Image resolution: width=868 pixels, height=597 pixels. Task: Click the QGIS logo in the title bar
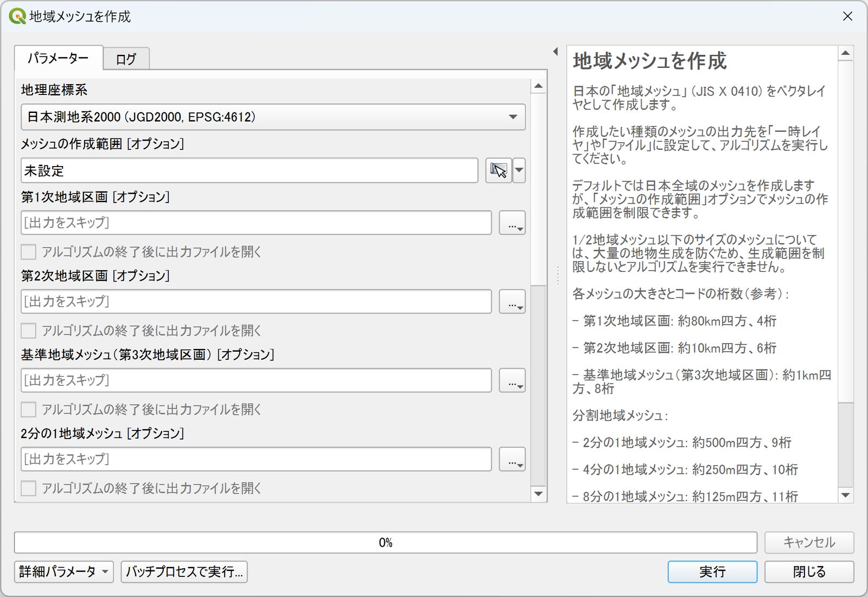(x=17, y=16)
